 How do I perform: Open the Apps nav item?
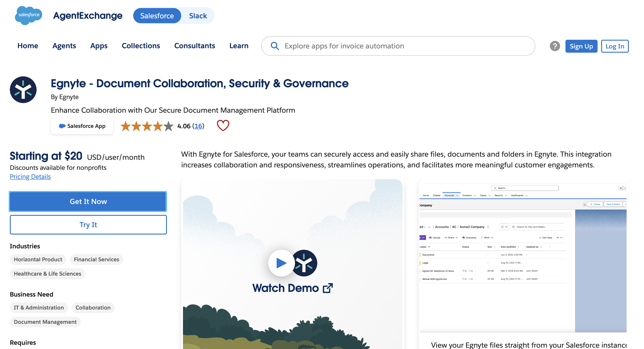[99, 46]
